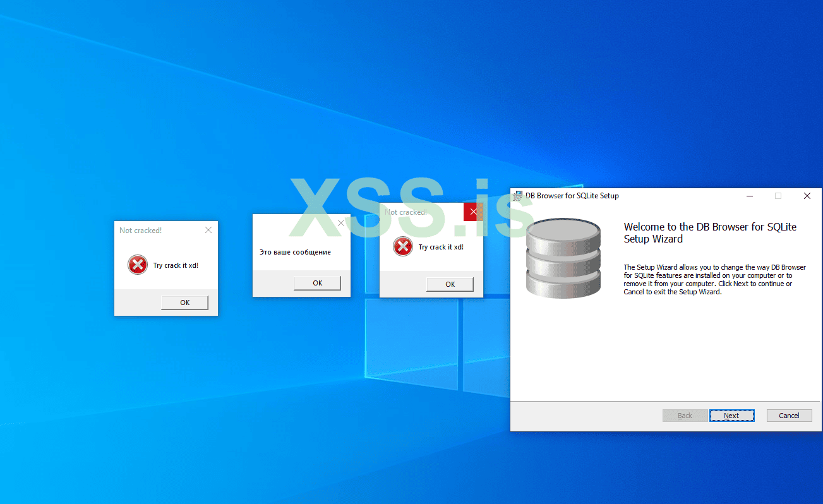Click the 'Not cracked!' title of the leftmost dialog
823x504 pixels.
(140, 231)
